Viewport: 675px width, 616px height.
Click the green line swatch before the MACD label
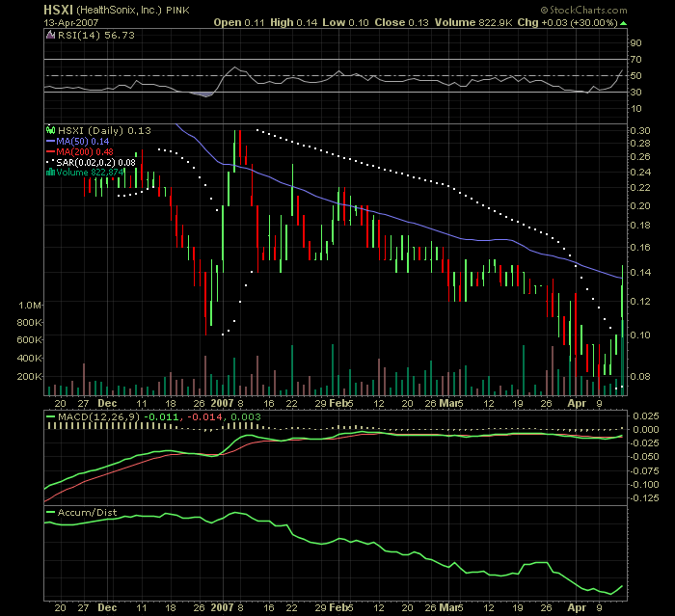(x=51, y=416)
